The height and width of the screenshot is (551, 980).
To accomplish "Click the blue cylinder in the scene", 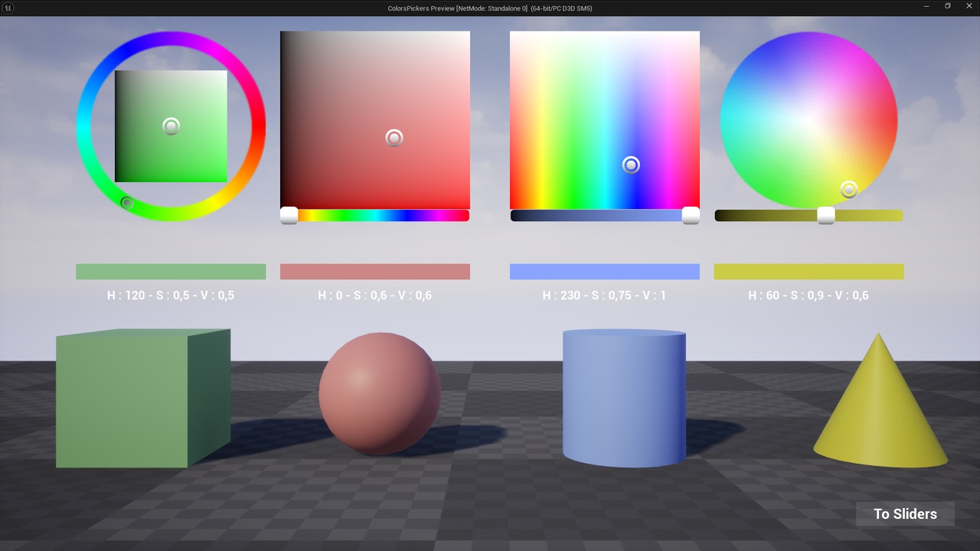I will pyautogui.click(x=624, y=398).
